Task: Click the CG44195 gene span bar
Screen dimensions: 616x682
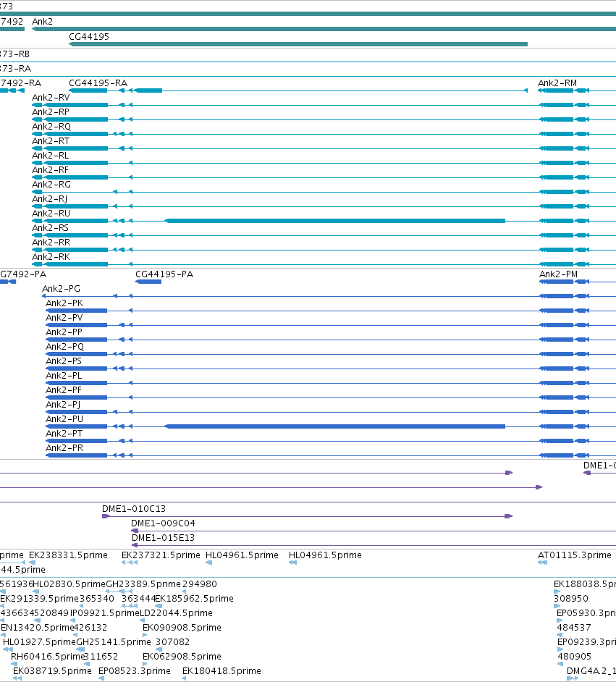Action: [298, 44]
